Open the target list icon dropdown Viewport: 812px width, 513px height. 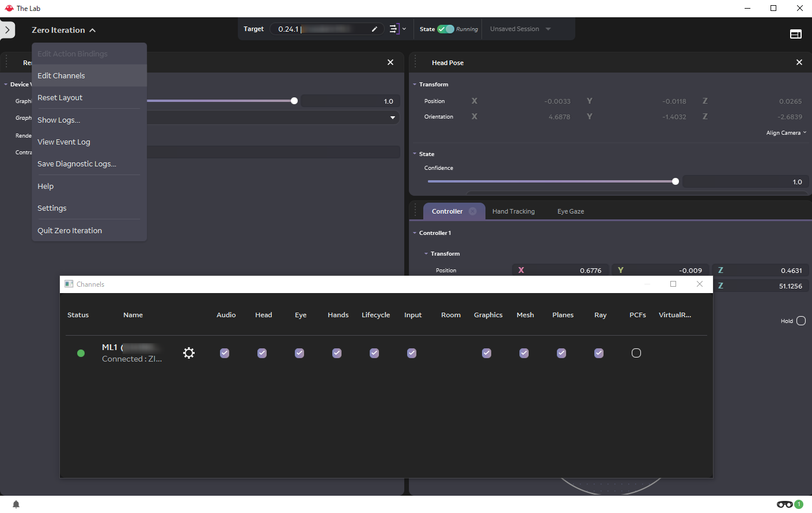(397, 29)
